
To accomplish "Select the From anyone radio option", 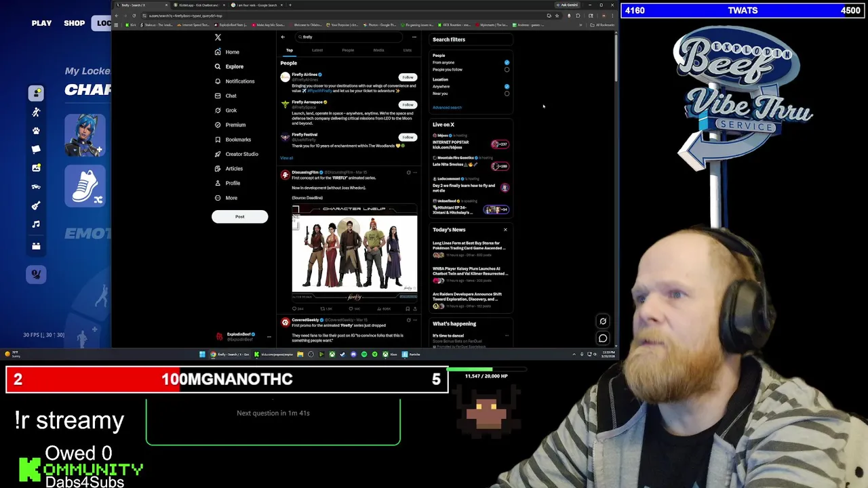I will (x=507, y=62).
